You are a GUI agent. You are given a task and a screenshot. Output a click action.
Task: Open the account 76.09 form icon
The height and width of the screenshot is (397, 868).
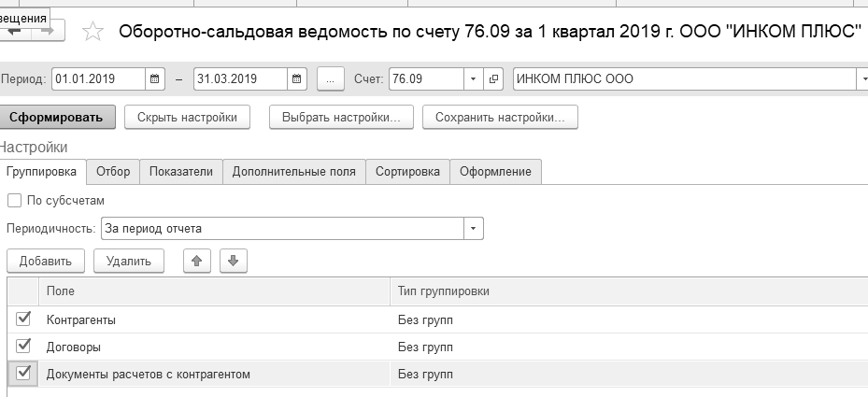click(x=494, y=79)
